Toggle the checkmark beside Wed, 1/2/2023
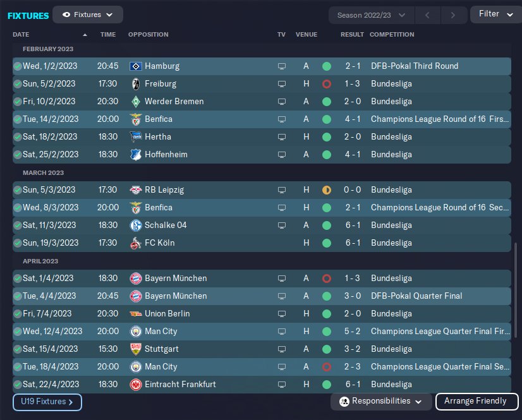 (17, 66)
